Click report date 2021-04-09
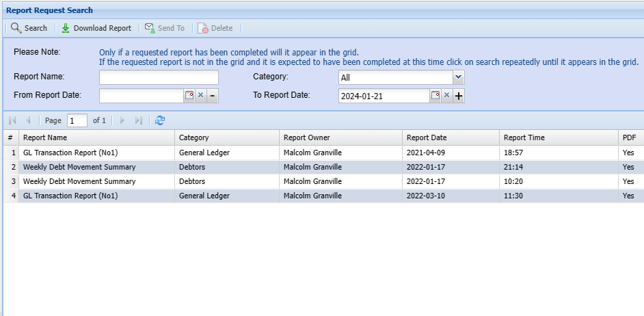The height and width of the screenshot is (316, 644). (426, 153)
